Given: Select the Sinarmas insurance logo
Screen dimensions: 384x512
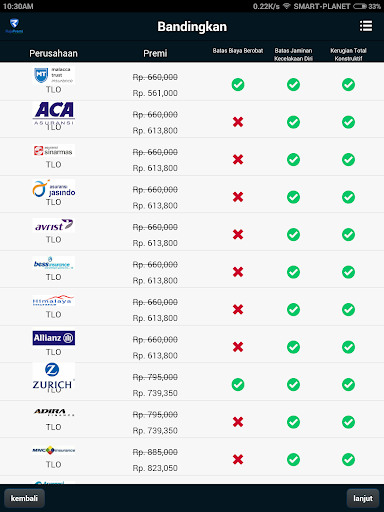Looking at the screenshot, I should click(x=54, y=151).
